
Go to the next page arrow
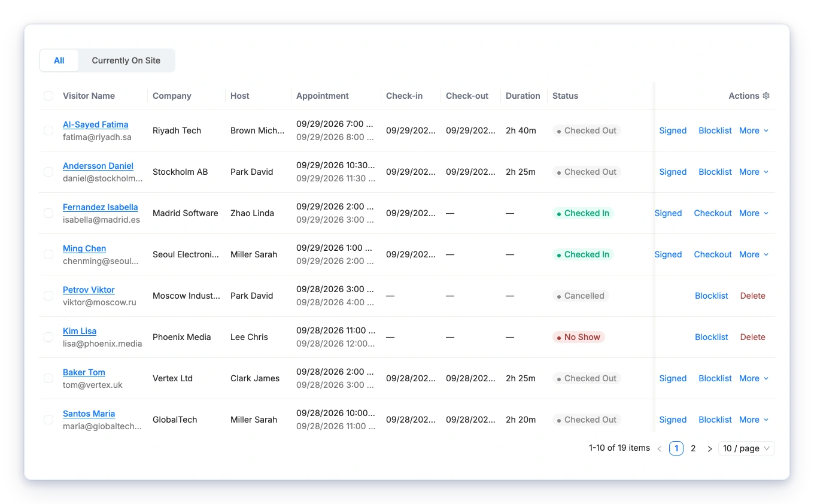coord(710,448)
